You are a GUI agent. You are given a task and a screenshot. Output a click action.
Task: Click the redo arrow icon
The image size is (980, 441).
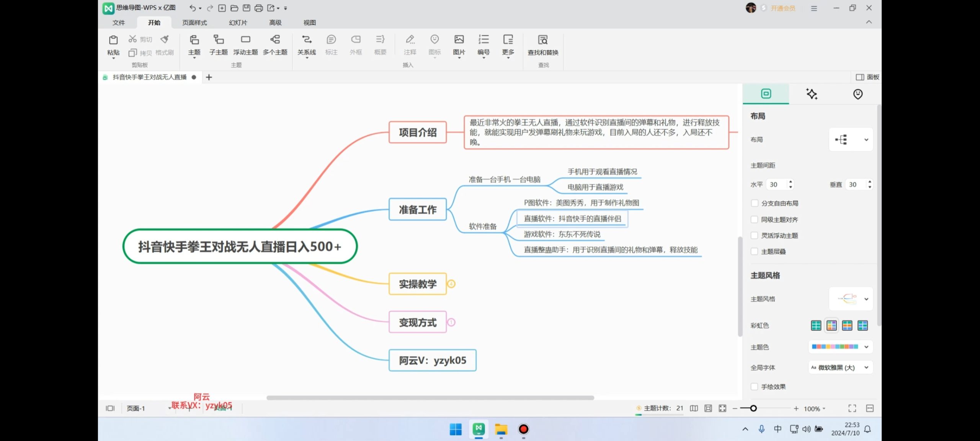(x=210, y=8)
